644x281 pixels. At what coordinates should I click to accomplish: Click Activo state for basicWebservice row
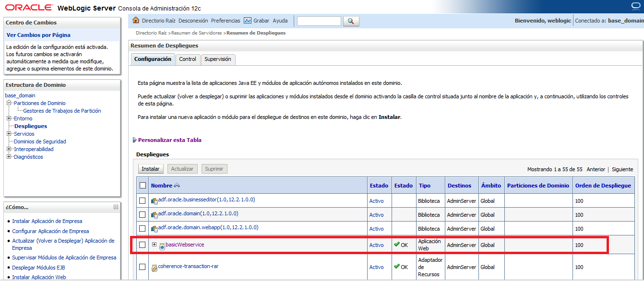pyautogui.click(x=377, y=245)
